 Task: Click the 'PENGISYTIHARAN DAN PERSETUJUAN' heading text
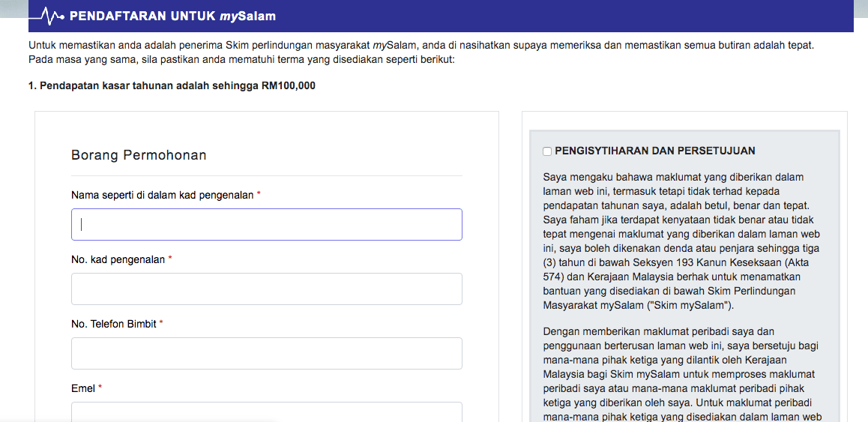pos(655,151)
